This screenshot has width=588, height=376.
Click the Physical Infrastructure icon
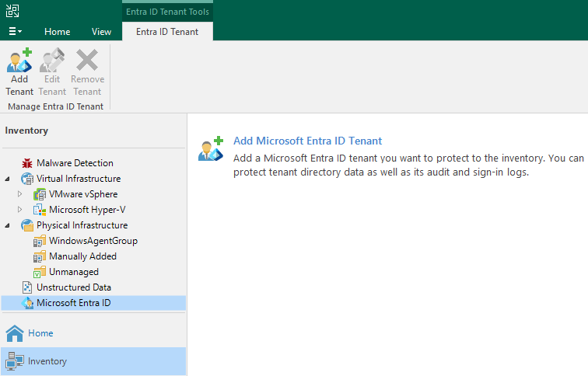[27, 225]
